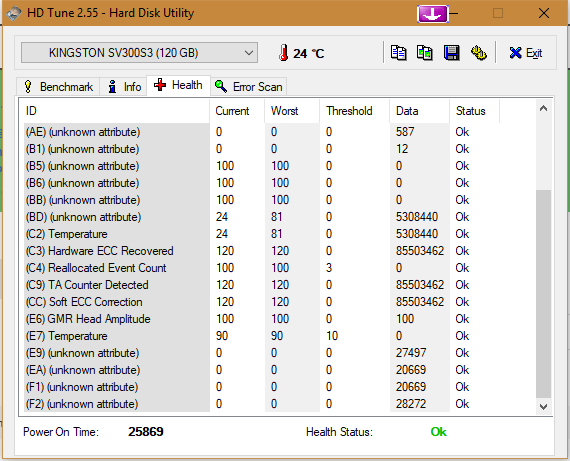Screen dimensions: 570x461
Task: Select the (CC) Soft ECC Correction row
Action: 262,302
